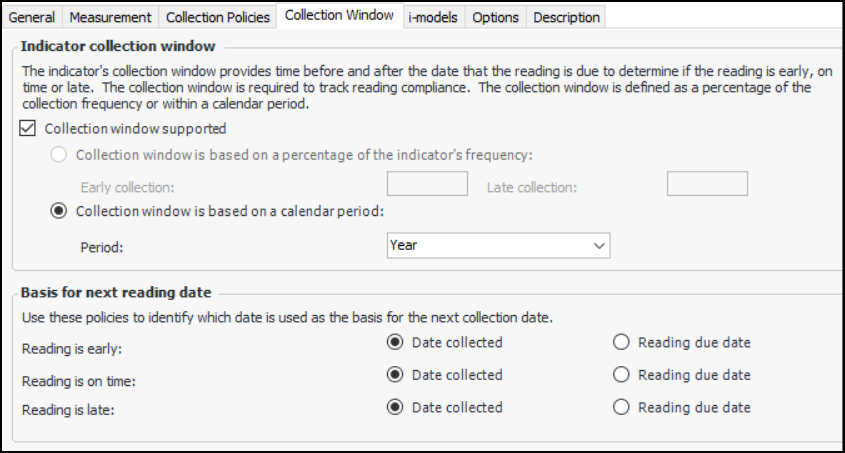Choose Reading due date for Reading is late
The image size is (845, 453).
tap(621, 407)
